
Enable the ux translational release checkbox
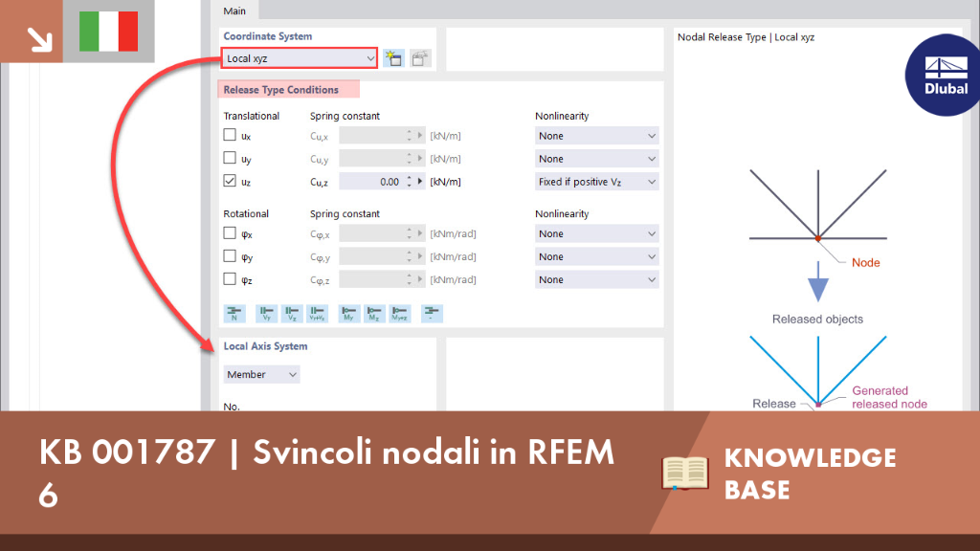pos(230,135)
